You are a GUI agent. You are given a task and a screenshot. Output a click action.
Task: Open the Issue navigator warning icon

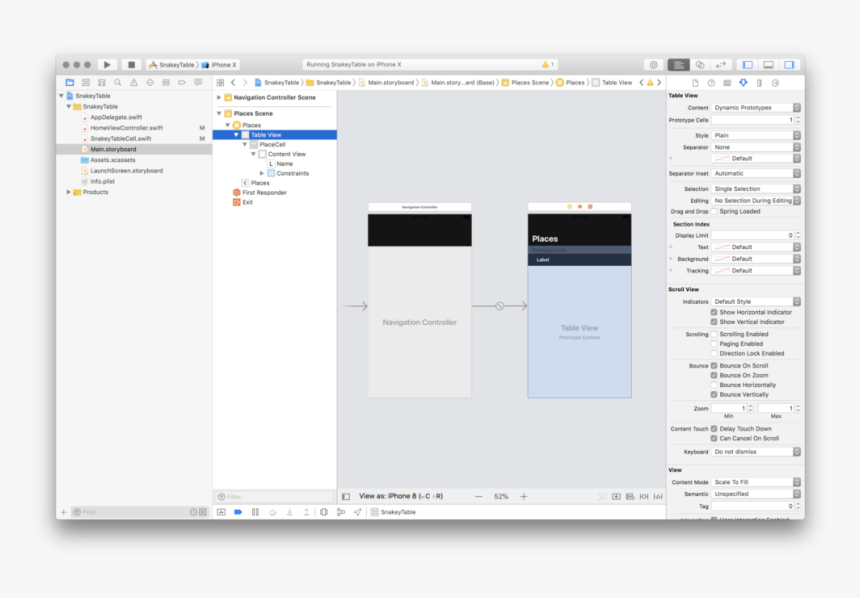tap(133, 82)
